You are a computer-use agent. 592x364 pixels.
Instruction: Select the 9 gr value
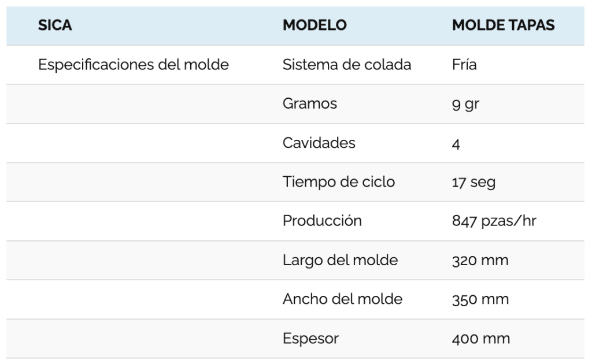[x=466, y=105]
